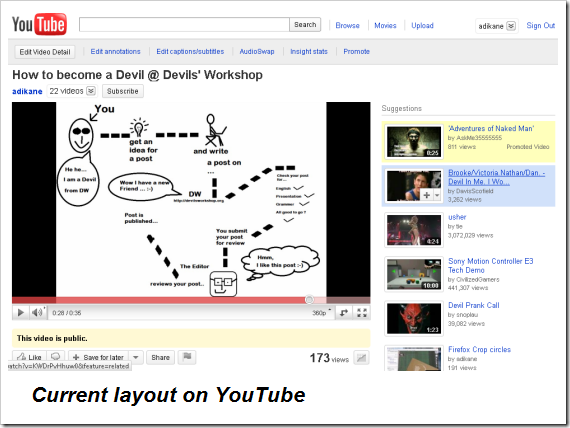The image size is (570, 428).
Task: Flag the video with the flag icon
Action: tap(187, 357)
